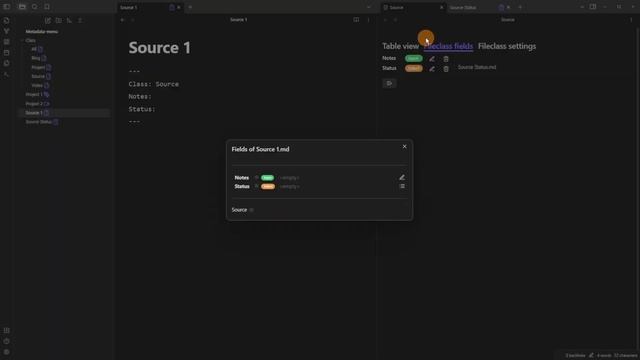Screen dimensions: 640x360
Task: Open the Table view tab
Action: click(x=400, y=46)
